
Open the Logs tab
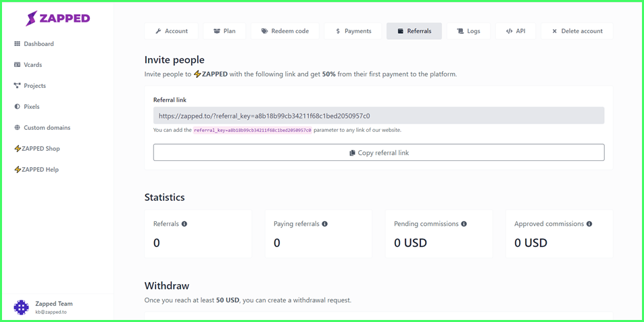468,31
